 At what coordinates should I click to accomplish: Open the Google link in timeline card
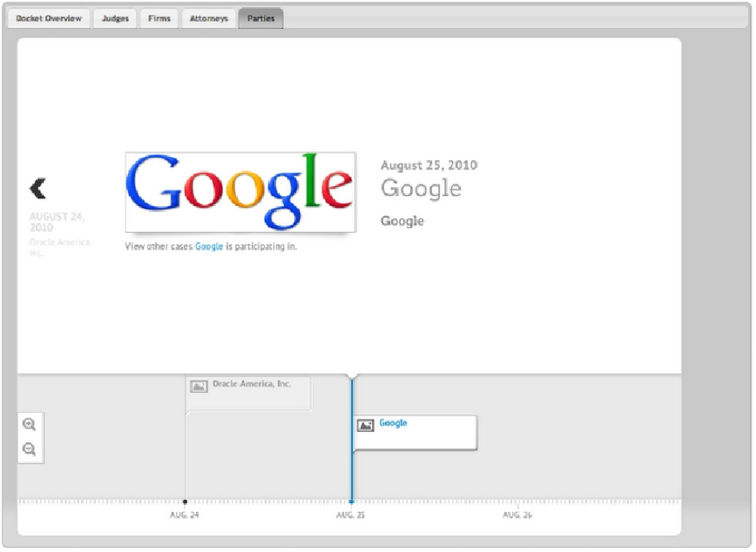click(x=393, y=422)
